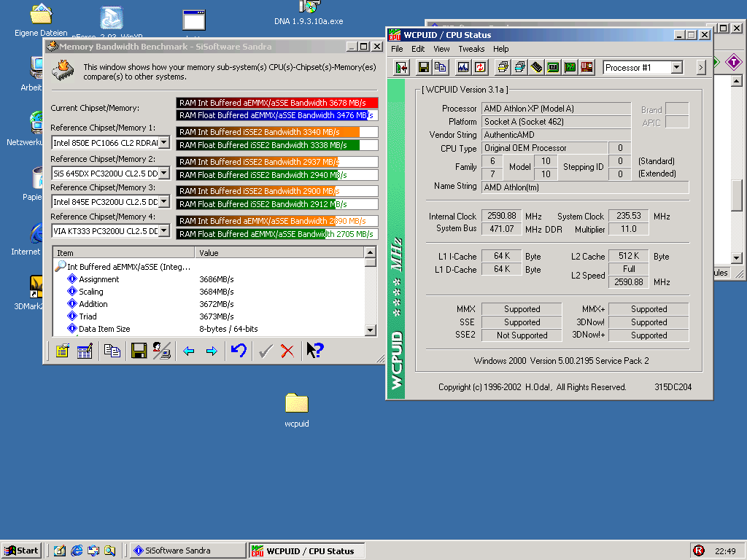The width and height of the screenshot is (747, 560).
Task: Click the save floppy icon in WCPUID toolbar
Action: coord(424,68)
